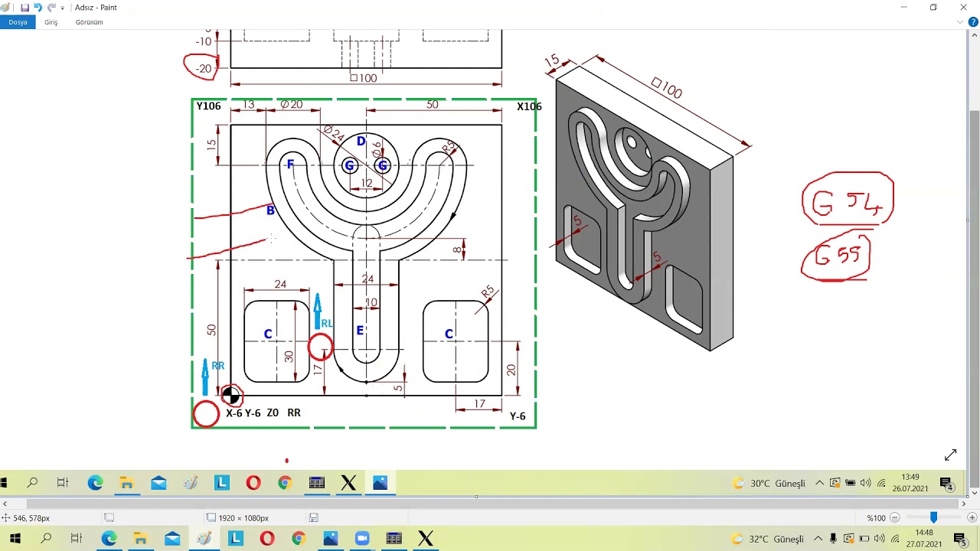980x551 pixels.
Task: Launch Microsoft Edge from the bottom taskbar
Action: 109,539
